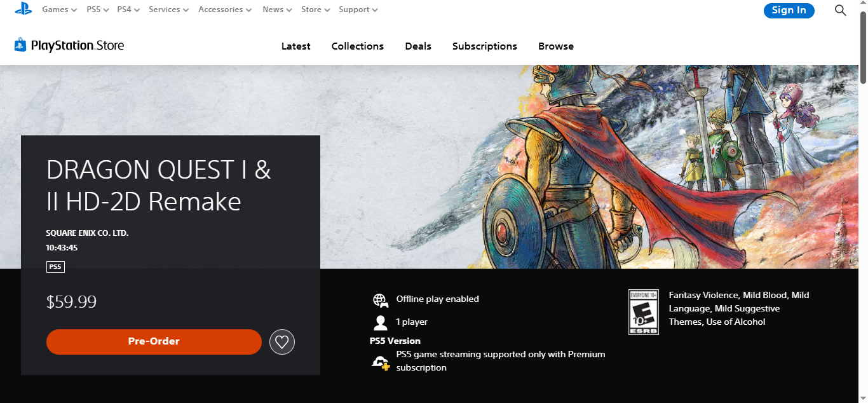Click the PlayStation Store bag logo
868x403 pixels.
click(x=20, y=45)
